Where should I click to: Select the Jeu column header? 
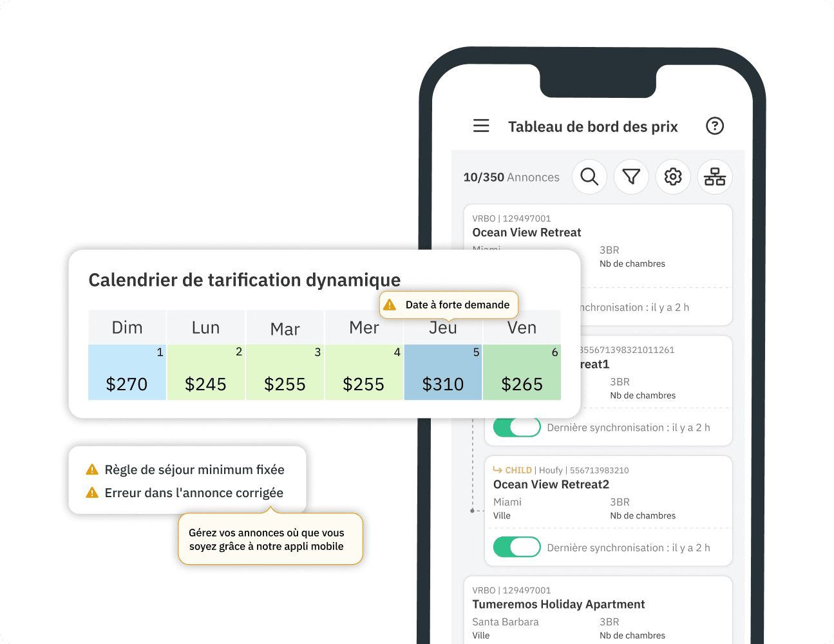click(442, 327)
